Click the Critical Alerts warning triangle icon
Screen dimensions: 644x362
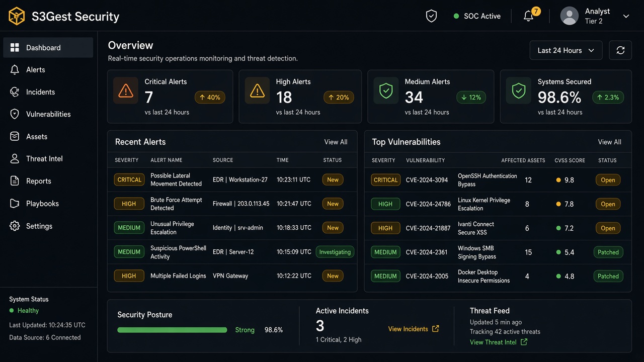point(125,90)
